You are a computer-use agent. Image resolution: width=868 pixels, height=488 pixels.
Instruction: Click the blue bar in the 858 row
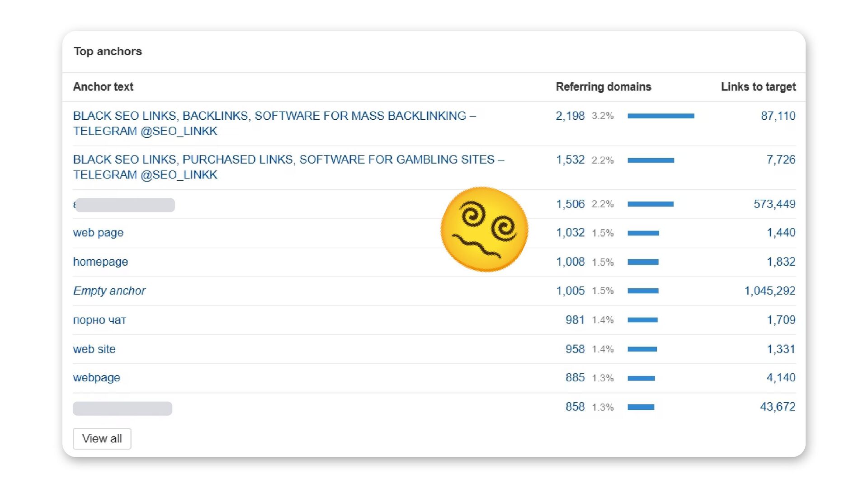(x=641, y=407)
